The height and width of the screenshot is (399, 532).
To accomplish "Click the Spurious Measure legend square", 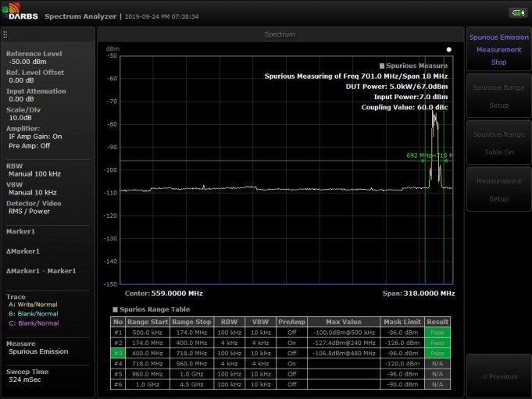I will tap(381, 66).
